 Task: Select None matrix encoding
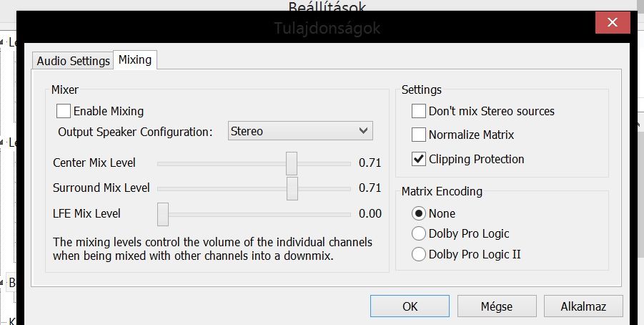(418, 213)
